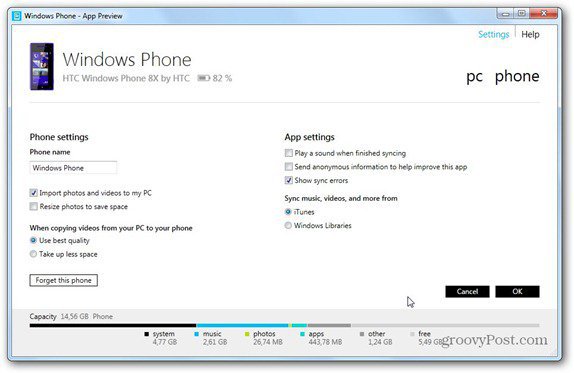
Task: Click the Windows Phone app icon in title bar
Action: (16, 16)
